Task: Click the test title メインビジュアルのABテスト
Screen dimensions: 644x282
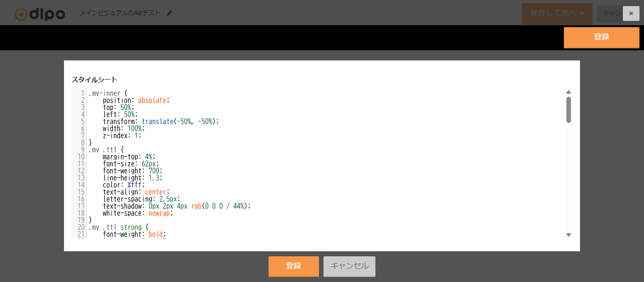Action: pyautogui.click(x=120, y=13)
